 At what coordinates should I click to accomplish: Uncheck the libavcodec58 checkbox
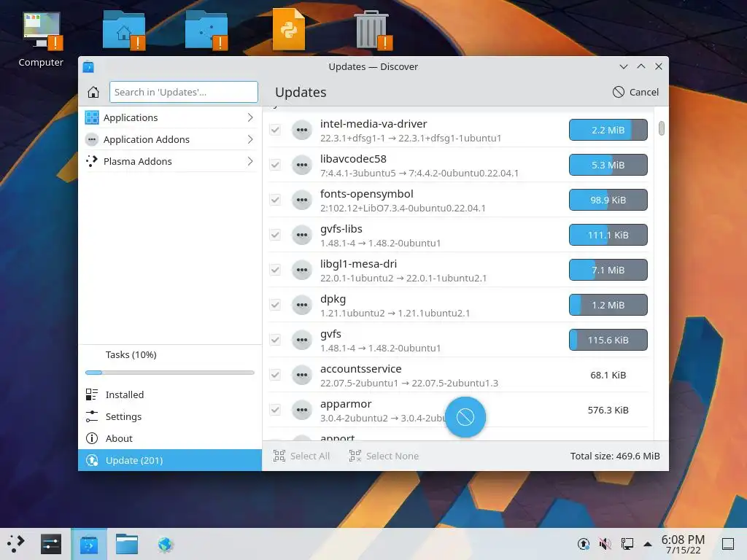pos(275,166)
